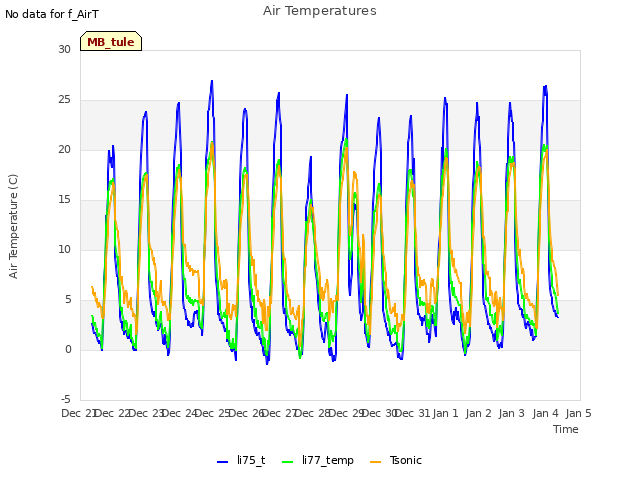Select the chart title Air Temperatures

[320, 11]
